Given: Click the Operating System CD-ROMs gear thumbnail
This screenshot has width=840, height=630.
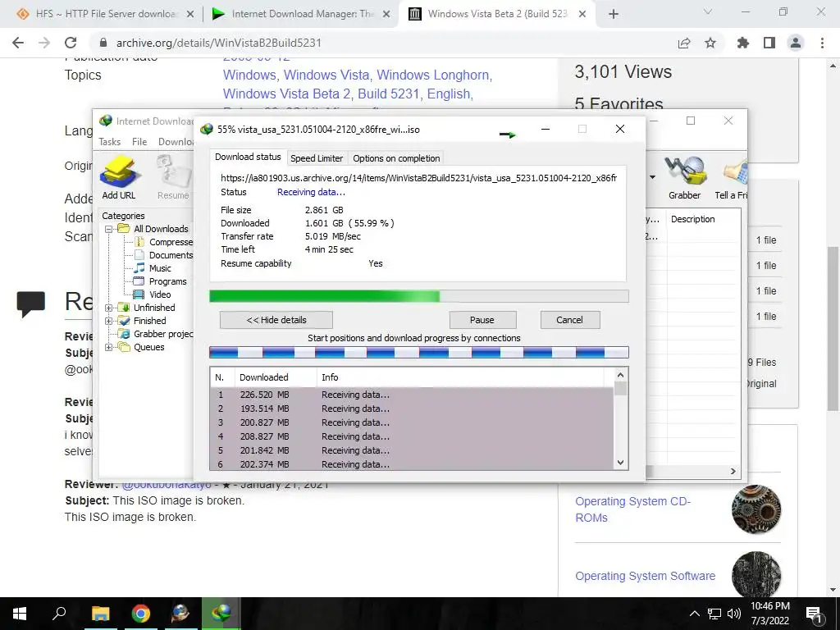Looking at the screenshot, I should point(756,509).
